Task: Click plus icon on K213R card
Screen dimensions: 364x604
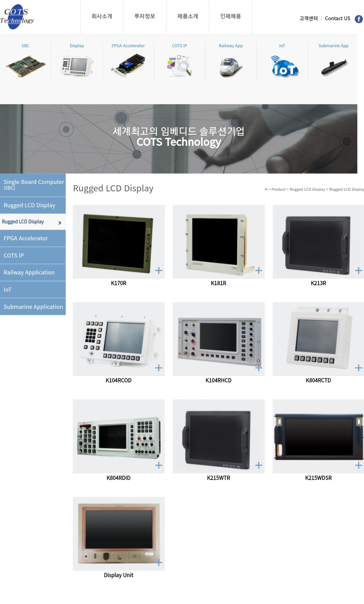Action: (359, 270)
